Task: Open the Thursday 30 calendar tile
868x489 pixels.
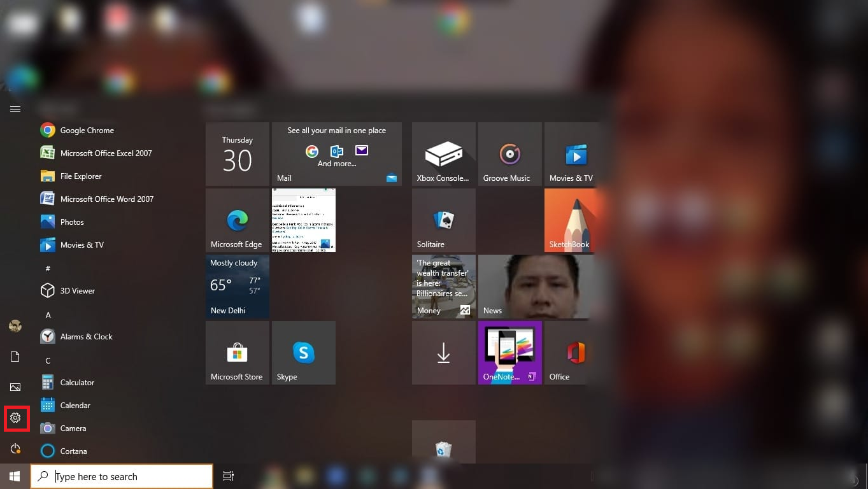Action: pyautogui.click(x=238, y=154)
